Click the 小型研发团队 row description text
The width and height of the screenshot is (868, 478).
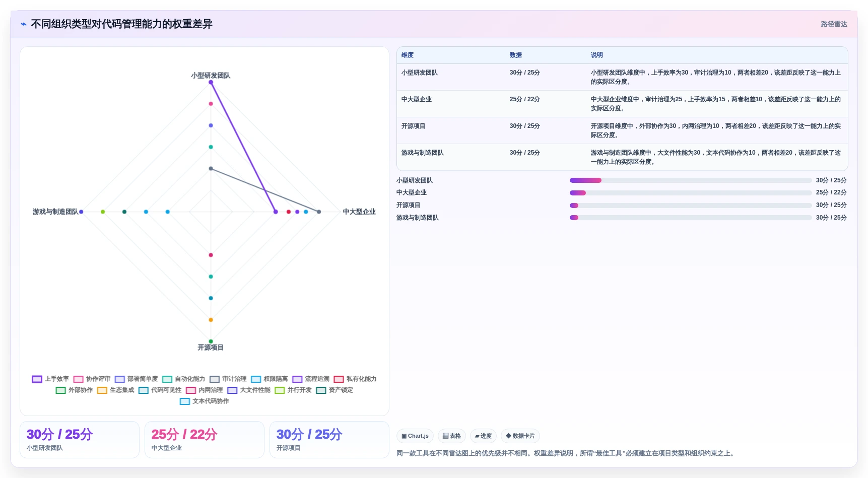(x=716, y=78)
